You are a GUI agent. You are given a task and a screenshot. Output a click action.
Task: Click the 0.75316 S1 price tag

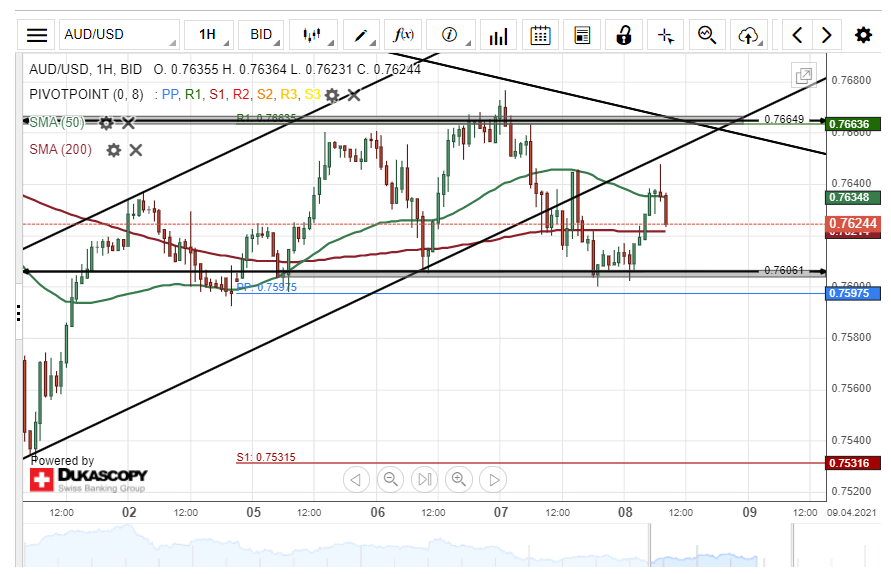coord(853,463)
